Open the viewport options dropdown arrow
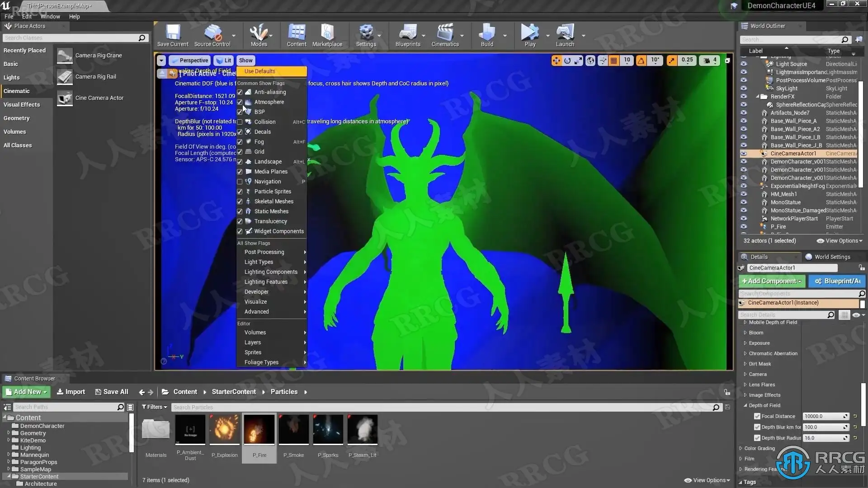The height and width of the screenshot is (488, 868). [161, 61]
